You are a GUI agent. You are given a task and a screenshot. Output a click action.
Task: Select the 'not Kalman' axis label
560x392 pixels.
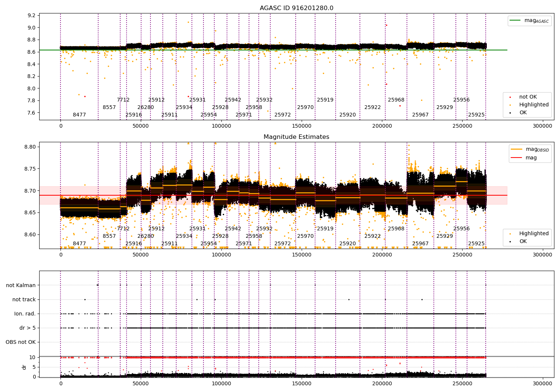(x=21, y=285)
